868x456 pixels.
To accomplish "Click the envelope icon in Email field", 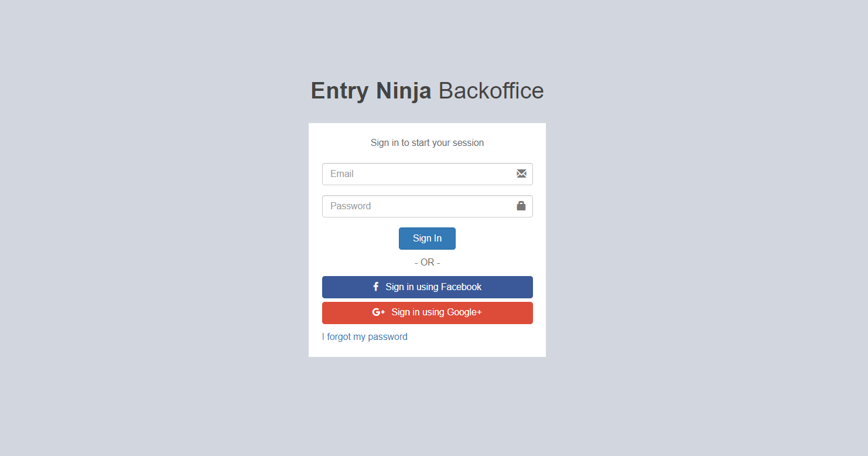I will [521, 173].
